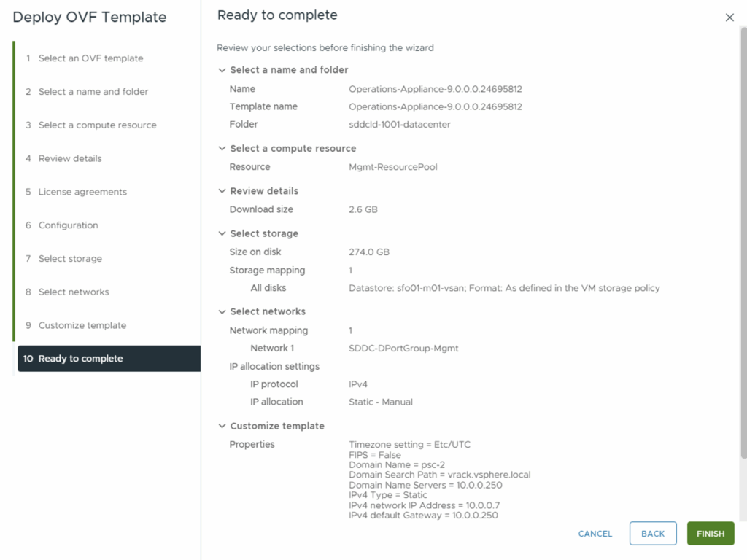Image resolution: width=747 pixels, height=560 pixels.
Task: Collapse the 'Customize template' section
Action: click(222, 426)
